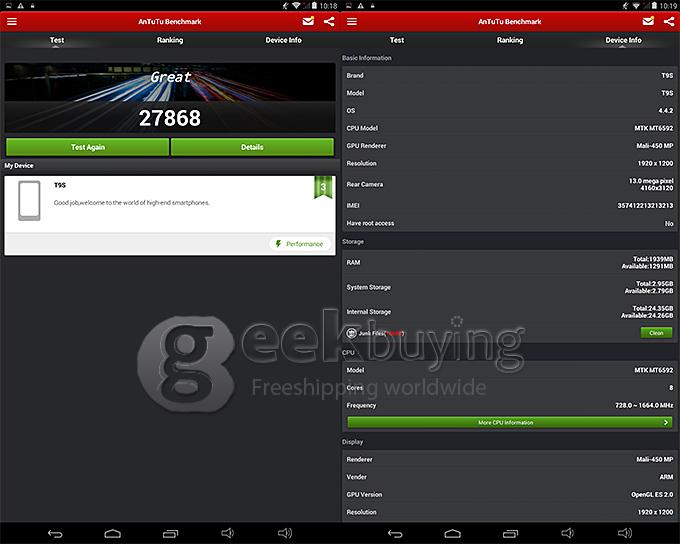Open mail icon in left AnTuTu header
Viewport: 680px width, 544px height.
[x=308, y=21]
